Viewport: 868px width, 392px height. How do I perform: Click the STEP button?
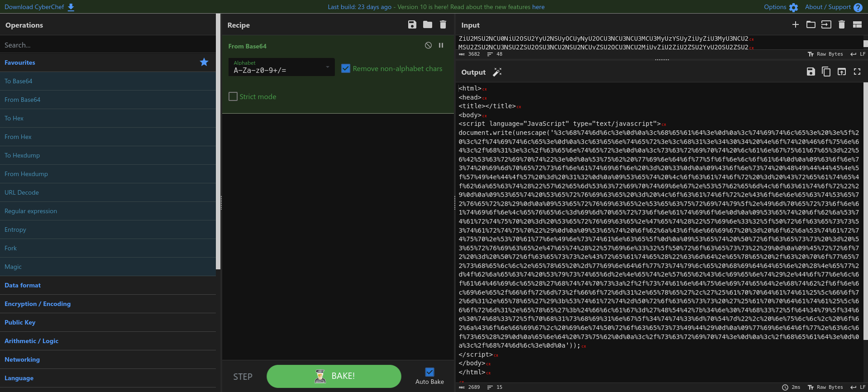(243, 377)
